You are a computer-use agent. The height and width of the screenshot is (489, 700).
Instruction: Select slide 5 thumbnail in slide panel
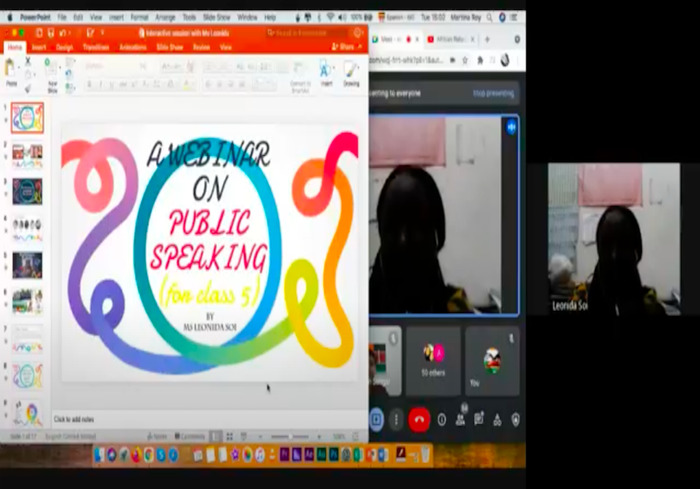pyautogui.click(x=27, y=265)
